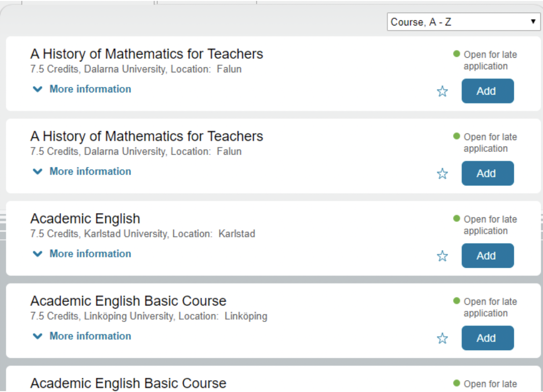
Task: Mark the Linköping Academic English Basic Course as favorite
Action: click(x=442, y=338)
